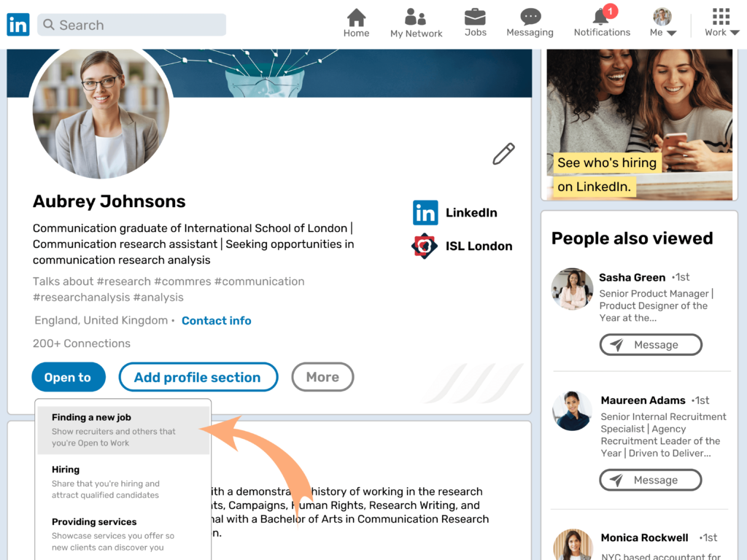Click Add profile section

point(198,377)
